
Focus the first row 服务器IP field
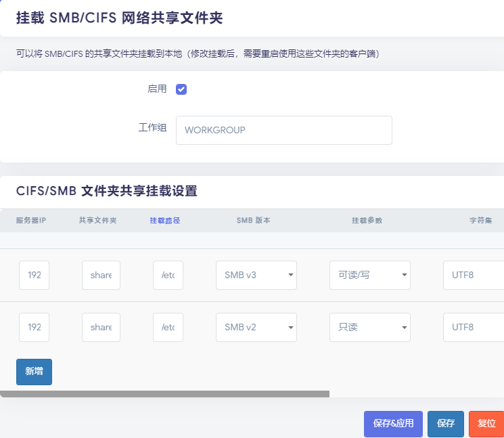tap(34, 276)
